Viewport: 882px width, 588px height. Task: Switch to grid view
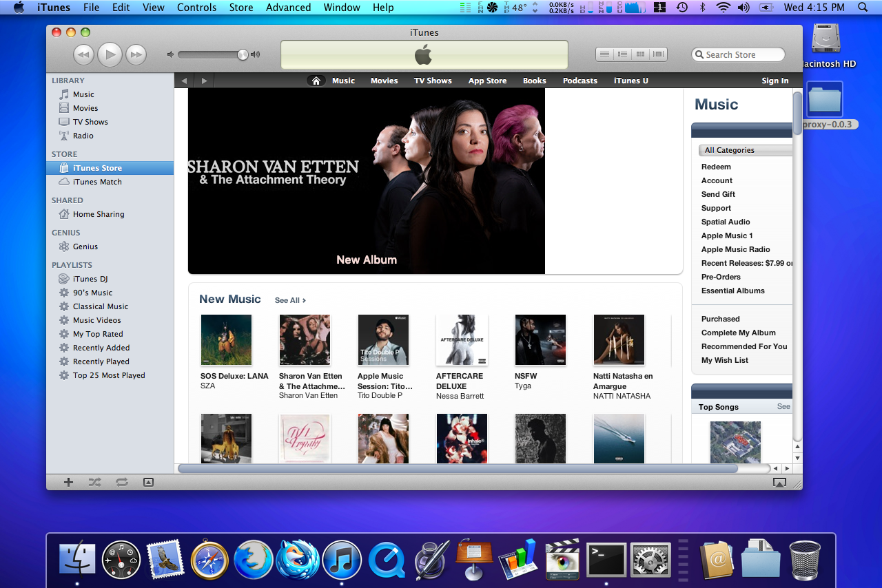[640, 54]
